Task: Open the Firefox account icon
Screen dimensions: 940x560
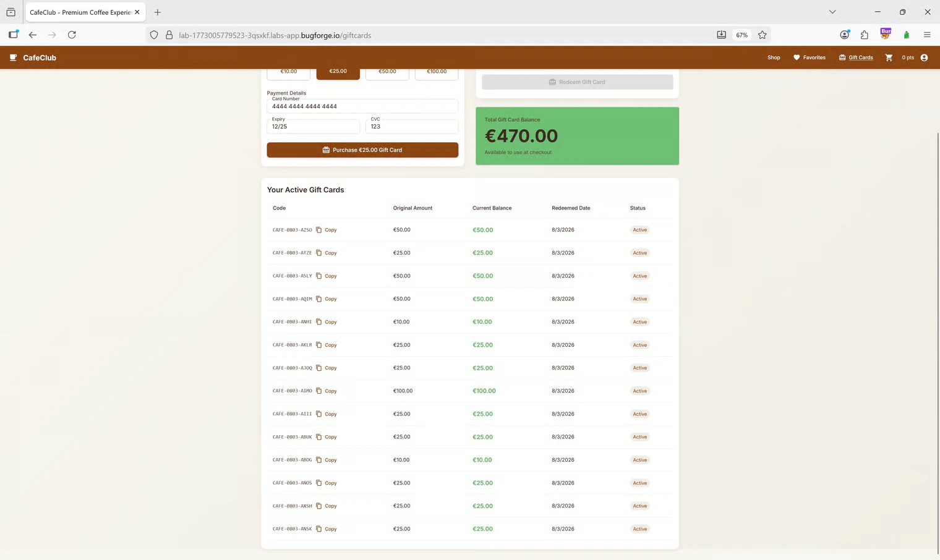Action: [x=844, y=35]
